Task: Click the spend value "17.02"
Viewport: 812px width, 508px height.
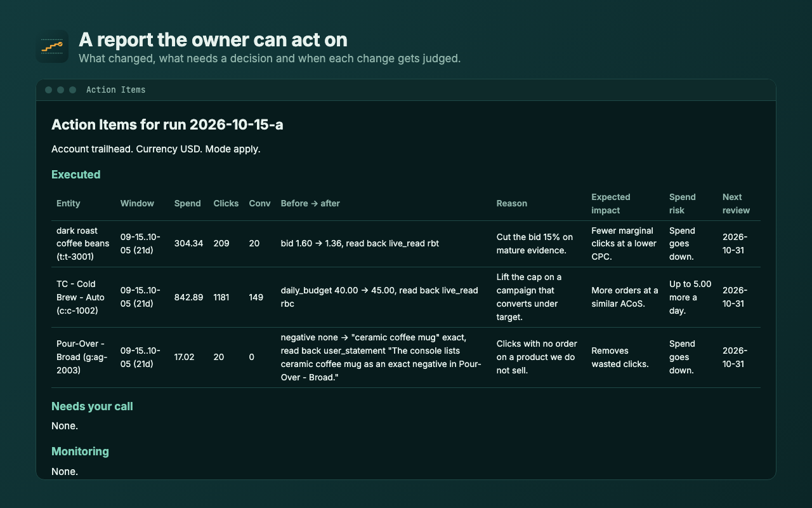Action: 185,357
